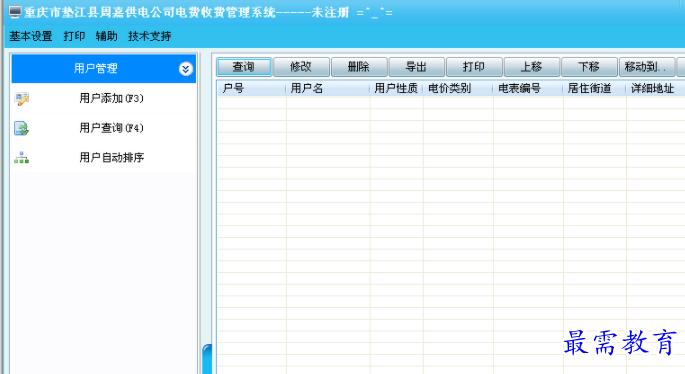Viewport: 685px width, 374px height.
Task: Click the 用户管理 panel header
Action: pos(104,69)
